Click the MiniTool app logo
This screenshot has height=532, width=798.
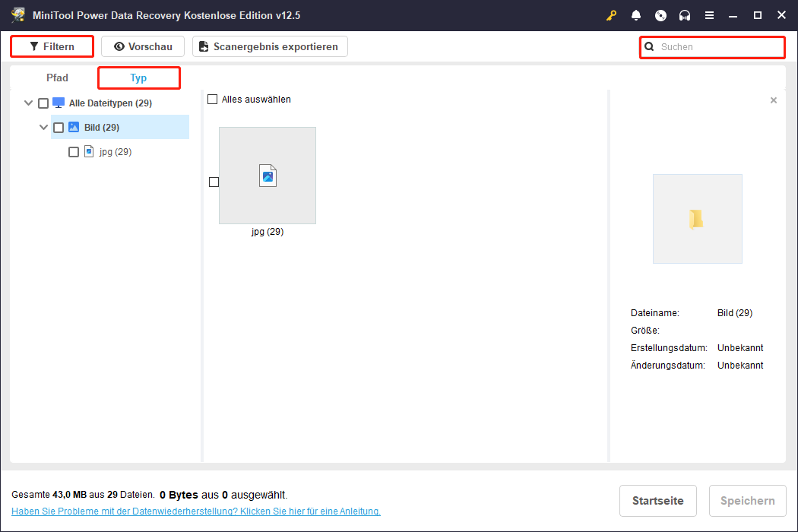pyautogui.click(x=17, y=14)
